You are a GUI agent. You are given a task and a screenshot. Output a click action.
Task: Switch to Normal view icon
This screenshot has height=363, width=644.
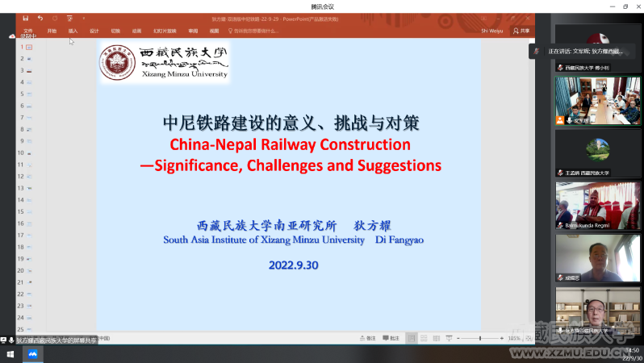point(412,338)
